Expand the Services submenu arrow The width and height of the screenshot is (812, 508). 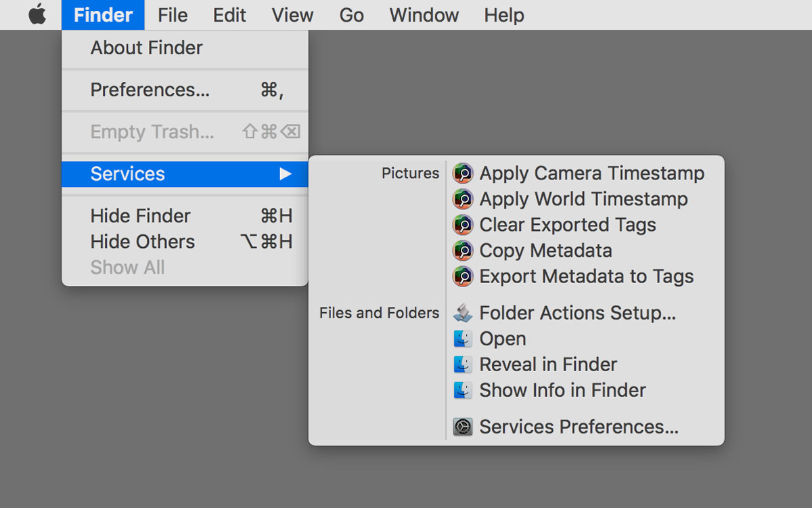tap(286, 174)
